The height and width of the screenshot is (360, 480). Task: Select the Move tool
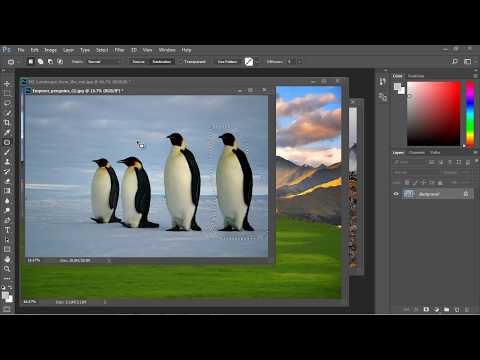[7, 84]
